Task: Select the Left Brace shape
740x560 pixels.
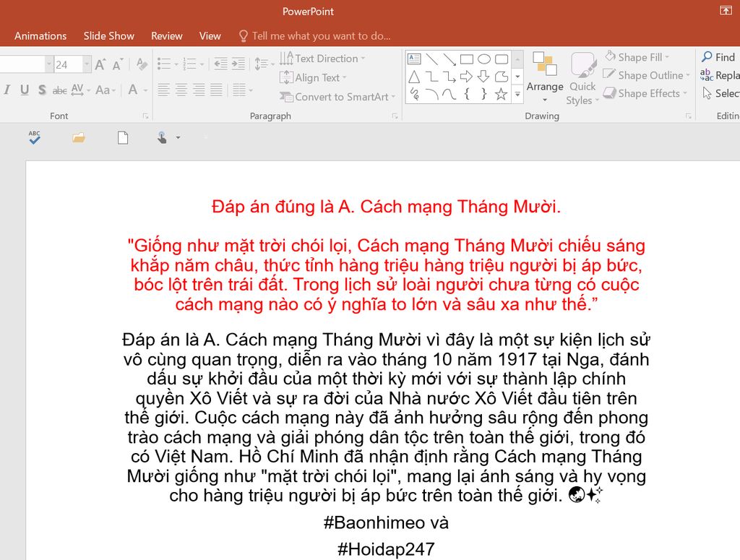Action: (x=467, y=94)
